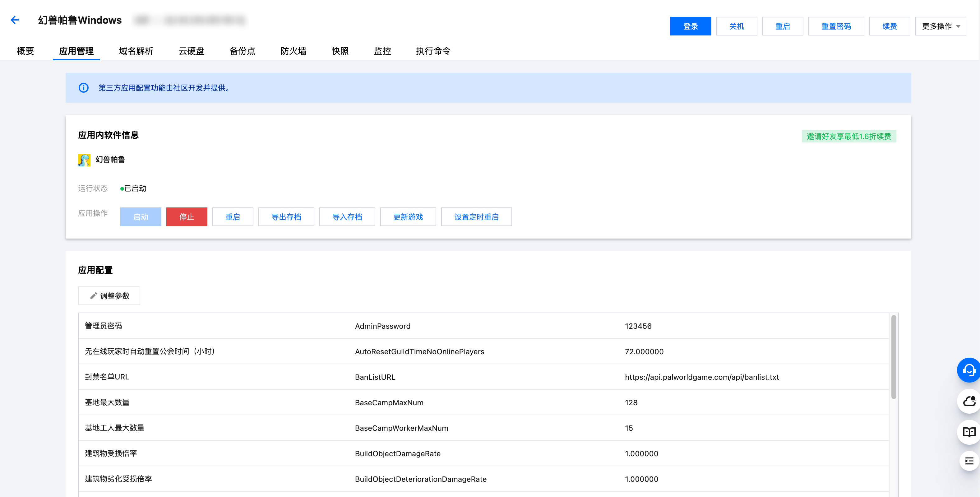Switch to the 域名解析 tab

[136, 51]
